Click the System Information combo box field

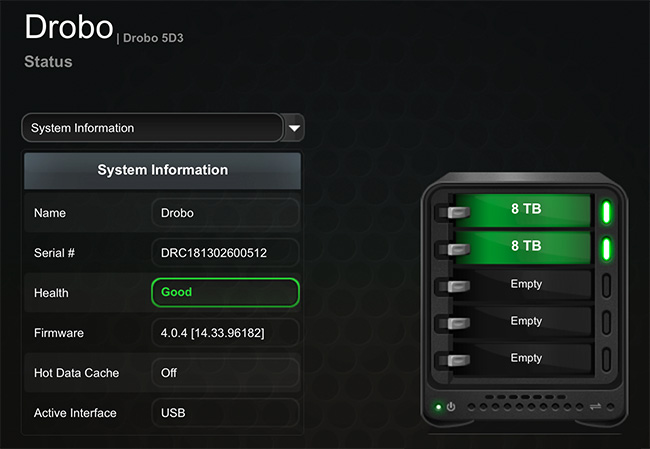(152, 128)
